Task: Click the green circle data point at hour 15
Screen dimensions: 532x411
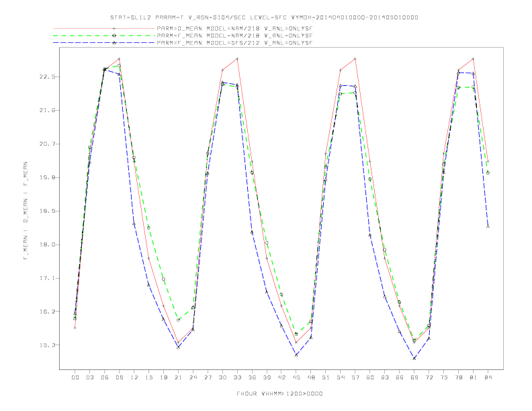Action: (148, 228)
